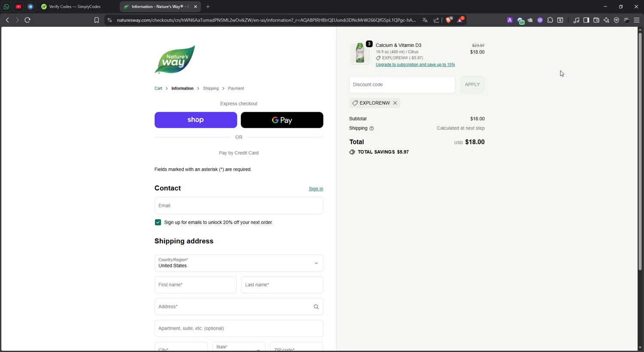Click the share page icon
Screen dimensions: 644x352
click(437, 20)
